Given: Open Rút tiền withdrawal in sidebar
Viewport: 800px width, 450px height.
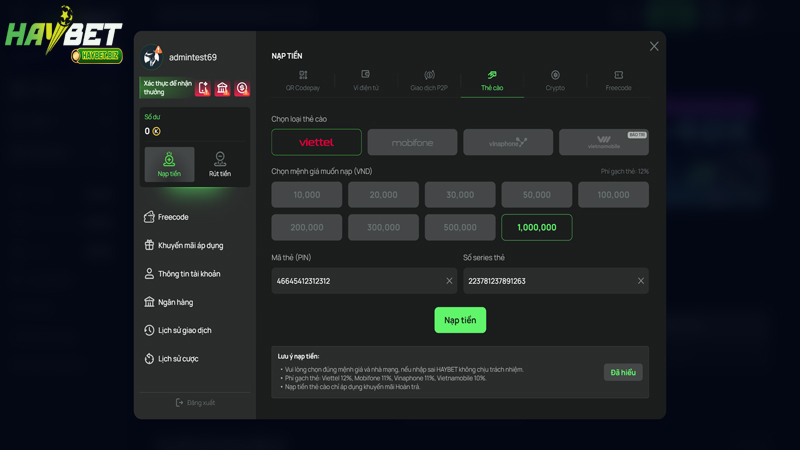Looking at the screenshot, I should [220, 164].
